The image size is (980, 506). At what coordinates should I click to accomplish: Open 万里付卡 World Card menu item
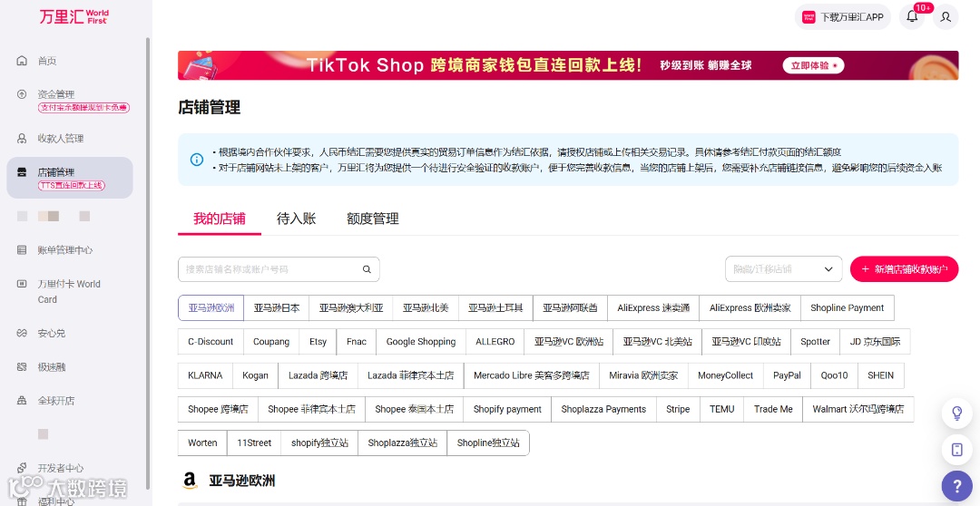tap(69, 292)
